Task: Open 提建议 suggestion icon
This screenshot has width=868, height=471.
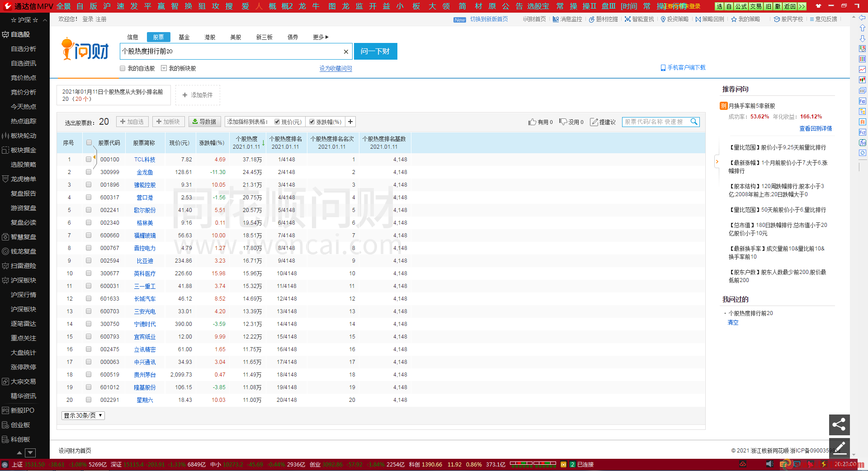Action: tap(594, 122)
